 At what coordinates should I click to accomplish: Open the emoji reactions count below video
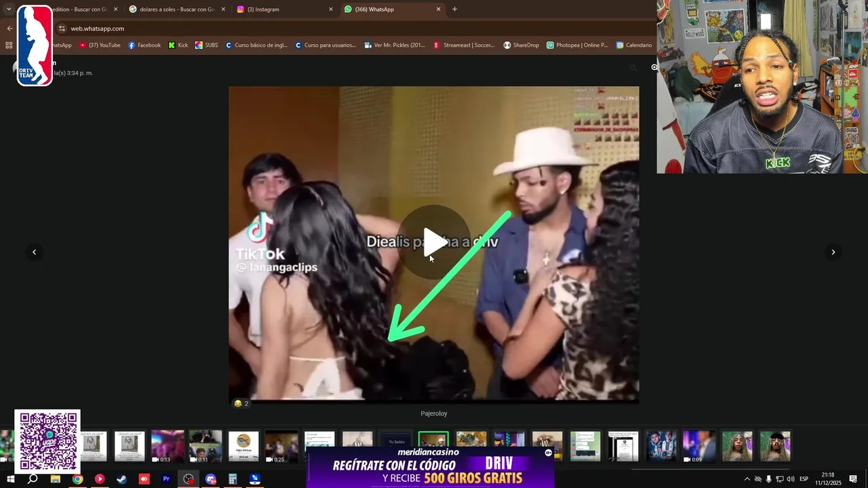pos(241,403)
